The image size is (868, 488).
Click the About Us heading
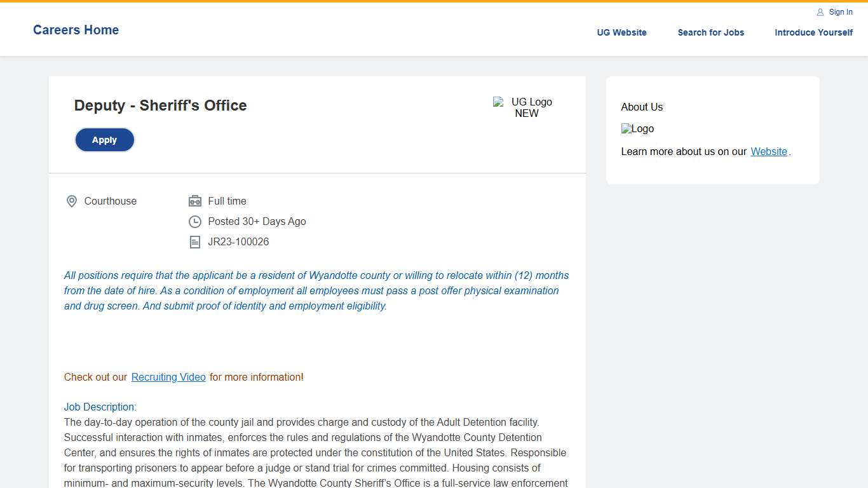(642, 107)
